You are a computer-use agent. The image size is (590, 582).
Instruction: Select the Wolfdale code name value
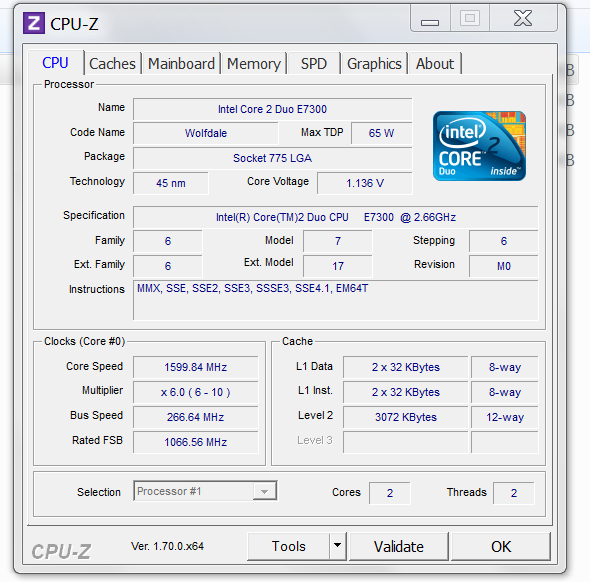206,133
